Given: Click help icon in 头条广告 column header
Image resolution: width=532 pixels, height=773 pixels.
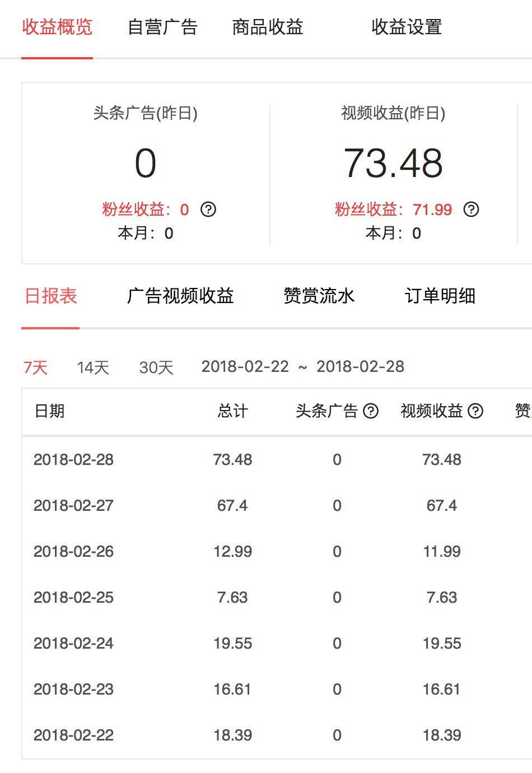Looking at the screenshot, I should tap(371, 411).
